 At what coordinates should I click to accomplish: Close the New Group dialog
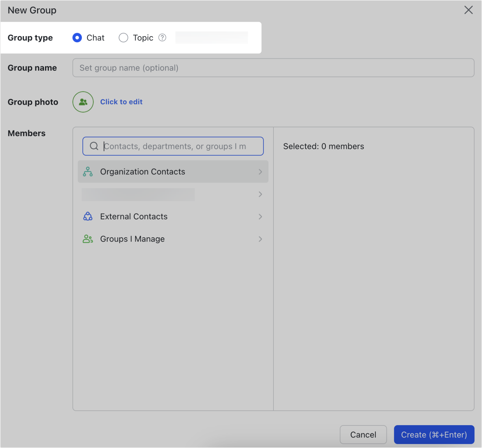click(x=468, y=10)
